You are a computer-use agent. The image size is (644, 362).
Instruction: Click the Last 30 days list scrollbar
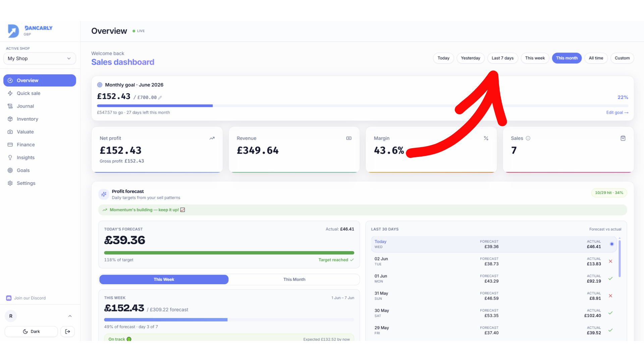tap(620, 258)
